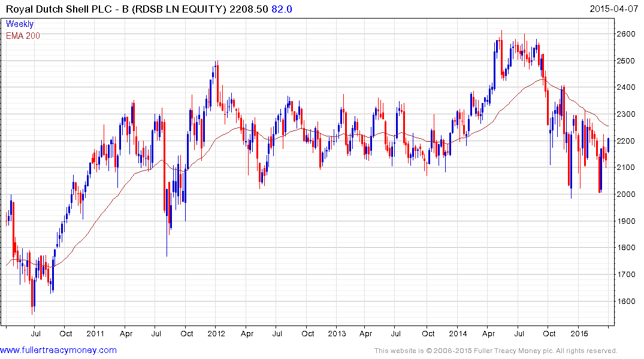Screen dimensions: 644x359
Task: Click the 2300 price axis label
Action: [x=626, y=114]
